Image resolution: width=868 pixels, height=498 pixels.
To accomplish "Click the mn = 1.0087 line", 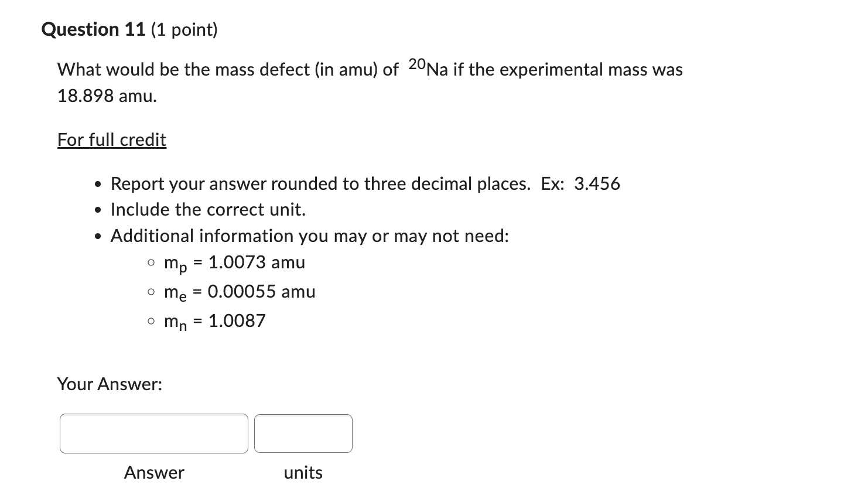I will tap(215, 321).
